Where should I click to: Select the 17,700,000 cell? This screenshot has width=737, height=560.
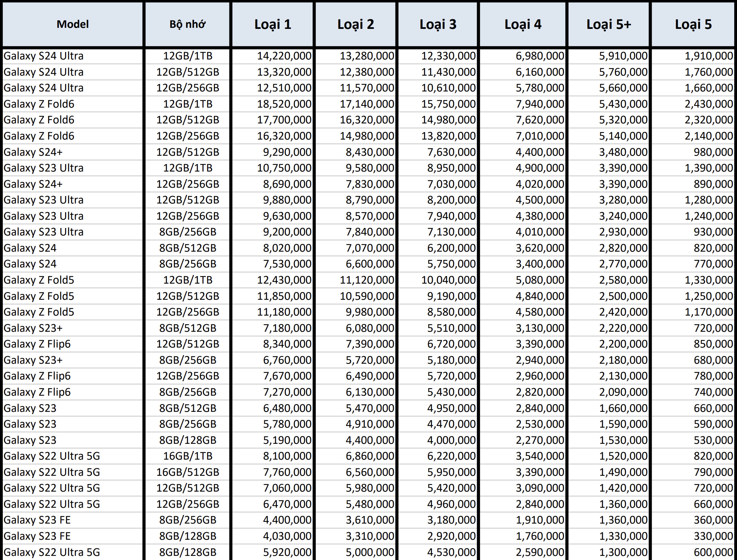coord(273,120)
